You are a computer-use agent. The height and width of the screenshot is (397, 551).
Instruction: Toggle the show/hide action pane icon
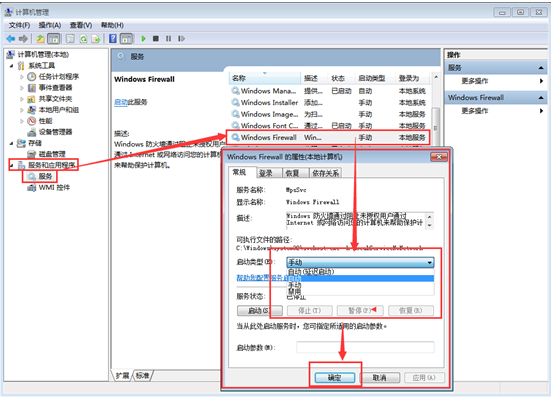[126, 39]
